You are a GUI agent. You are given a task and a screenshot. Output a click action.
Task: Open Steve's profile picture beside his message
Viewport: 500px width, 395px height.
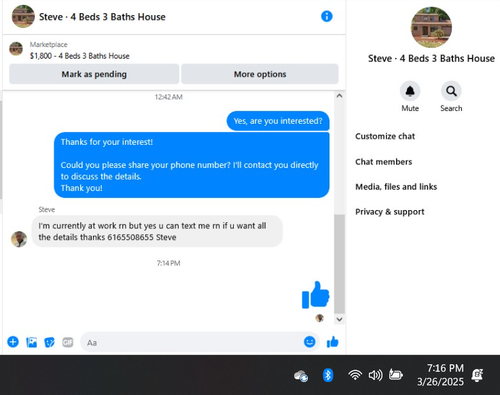coord(19,239)
